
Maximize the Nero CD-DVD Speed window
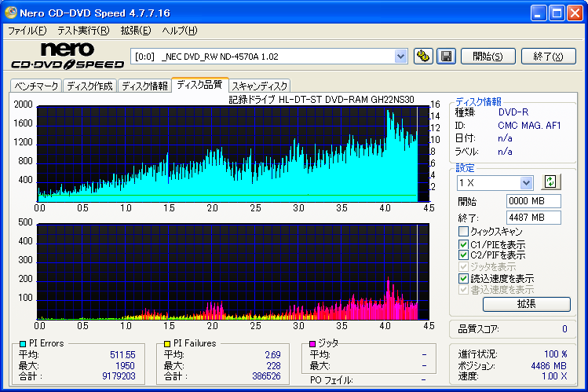click(x=557, y=13)
